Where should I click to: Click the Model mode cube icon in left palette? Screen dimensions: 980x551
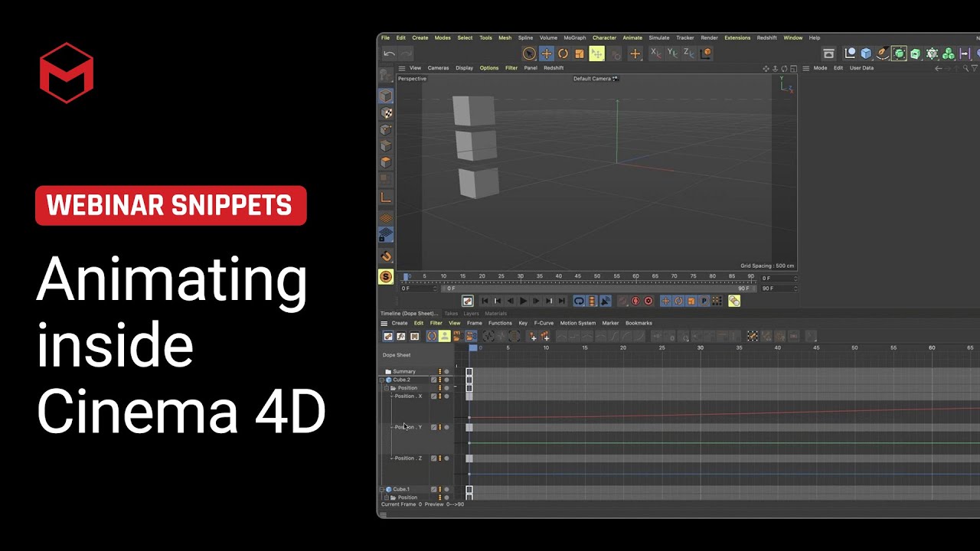(386, 96)
